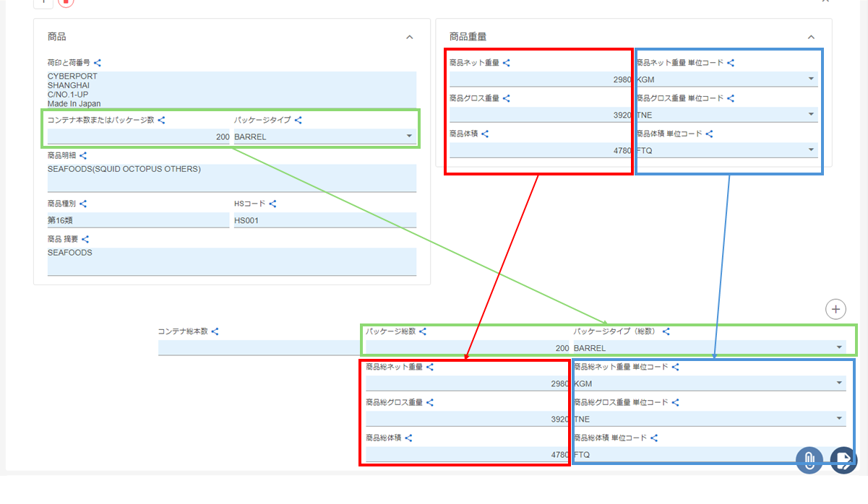Click share icon next to コンテナ総本数
Viewport: 868px width, 504px height.
215,331
